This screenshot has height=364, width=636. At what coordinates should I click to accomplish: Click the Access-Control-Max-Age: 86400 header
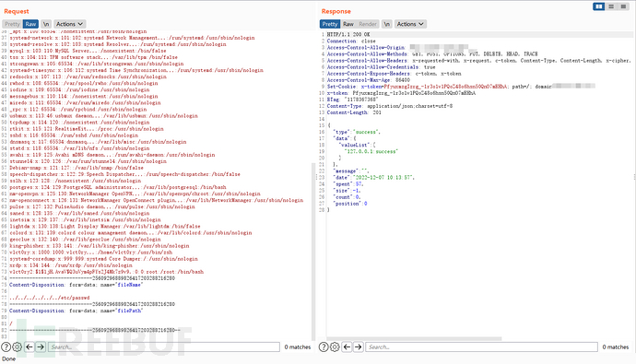pyautogui.click(x=369, y=80)
